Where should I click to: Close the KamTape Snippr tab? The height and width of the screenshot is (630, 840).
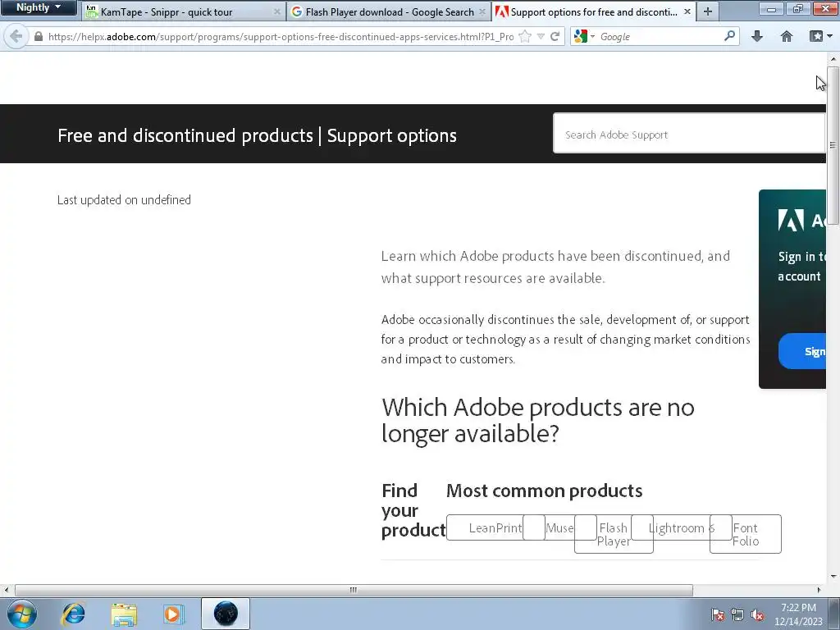(x=277, y=11)
